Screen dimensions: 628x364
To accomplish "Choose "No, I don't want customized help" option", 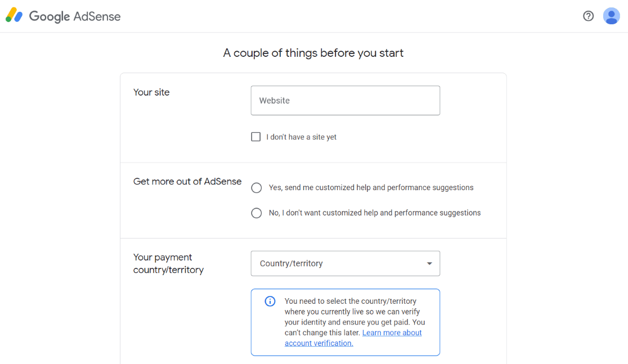I will pyautogui.click(x=257, y=213).
